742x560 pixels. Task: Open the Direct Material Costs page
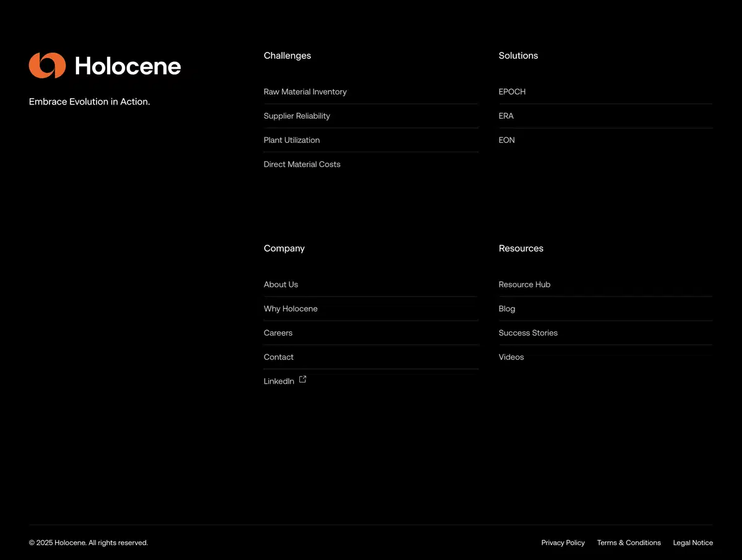point(302,164)
